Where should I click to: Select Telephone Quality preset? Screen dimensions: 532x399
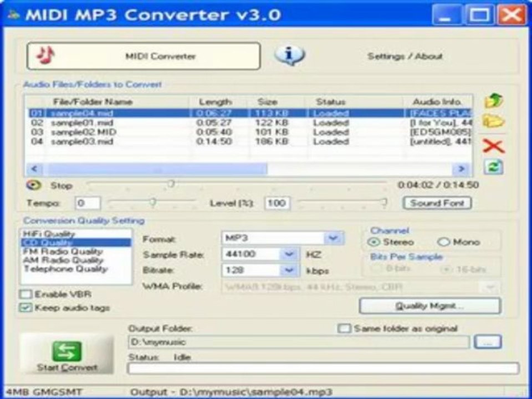[76, 269]
